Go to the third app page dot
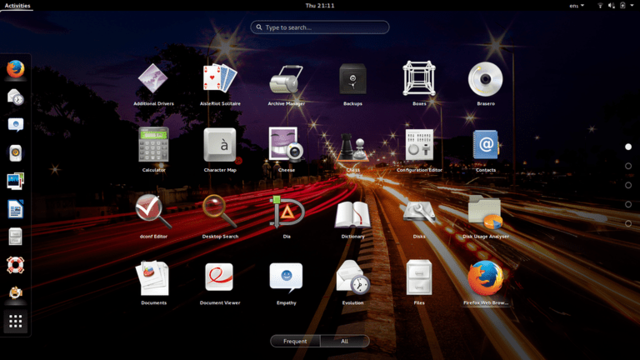The width and height of the screenshot is (640, 360). (628, 185)
